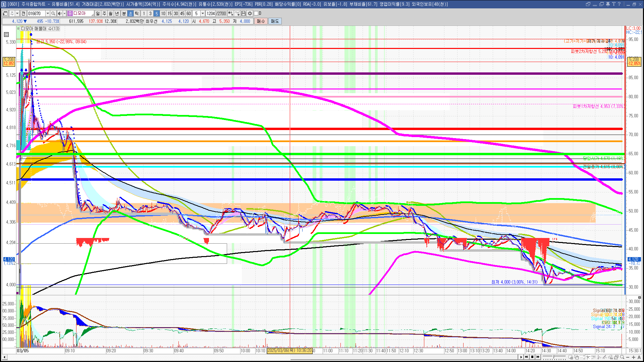Expand the interval value 5 dropdown

203,13
